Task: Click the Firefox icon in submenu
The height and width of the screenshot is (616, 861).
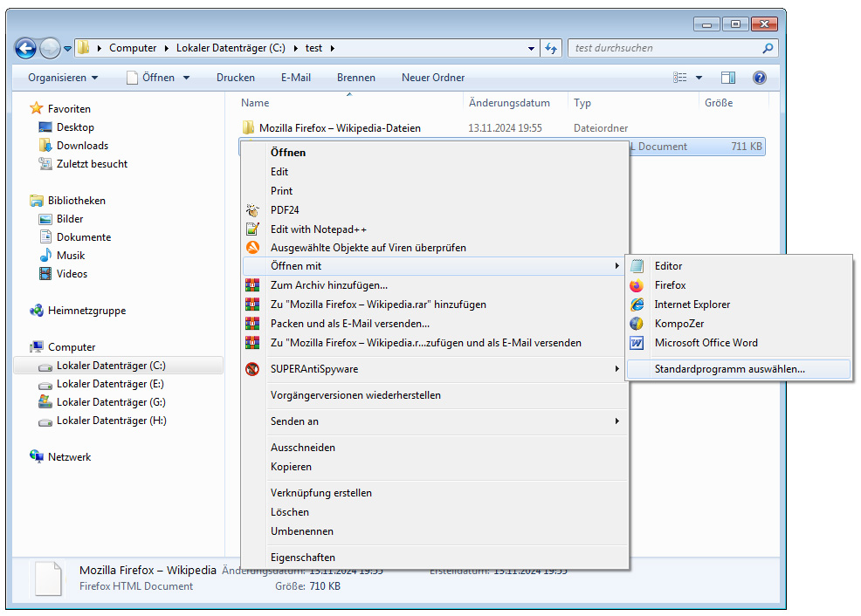Action: [637, 285]
